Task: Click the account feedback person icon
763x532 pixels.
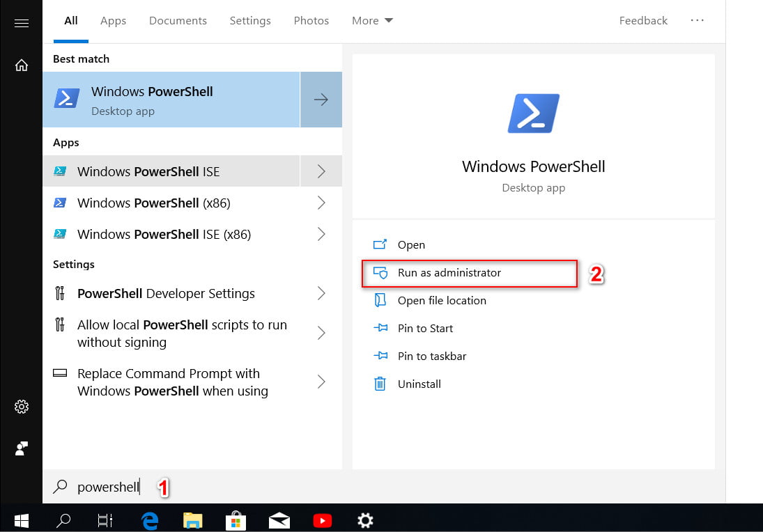Action: coord(21,448)
